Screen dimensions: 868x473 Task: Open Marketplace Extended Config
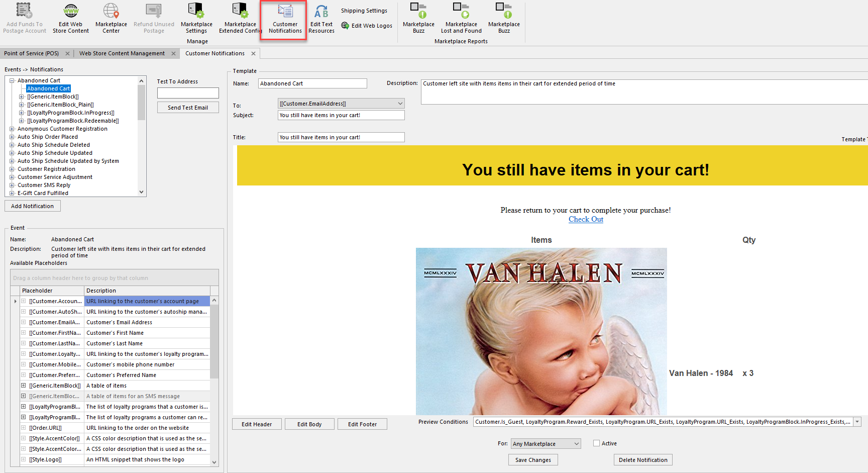pos(240,18)
